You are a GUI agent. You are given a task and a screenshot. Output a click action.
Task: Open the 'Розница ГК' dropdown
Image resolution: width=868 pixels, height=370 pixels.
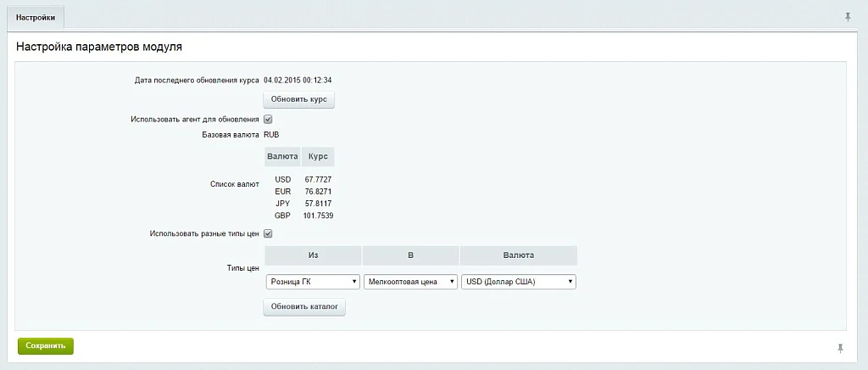[313, 282]
